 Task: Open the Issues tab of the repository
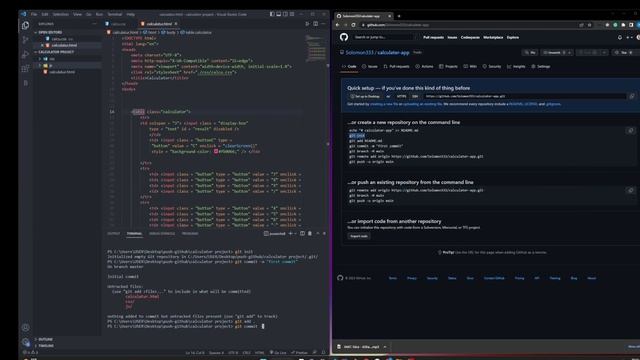click(370, 66)
